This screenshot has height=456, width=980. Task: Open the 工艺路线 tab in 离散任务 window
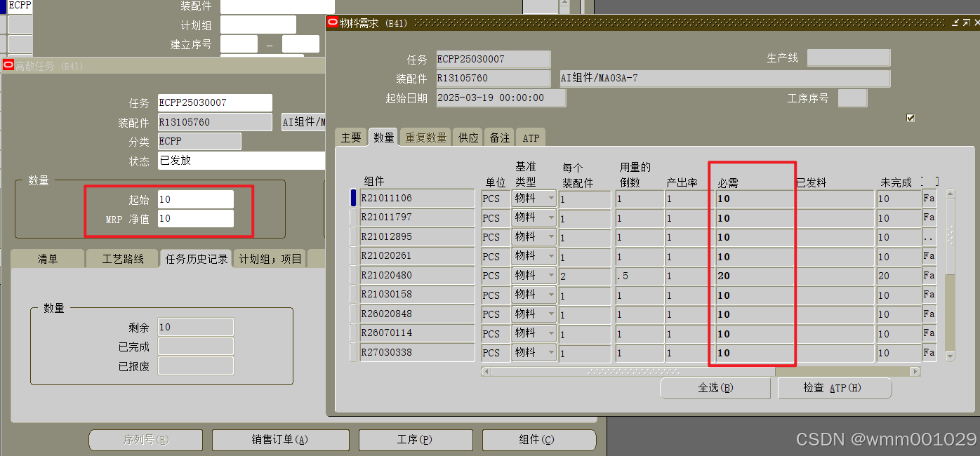pyautogui.click(x=123, y=259)
